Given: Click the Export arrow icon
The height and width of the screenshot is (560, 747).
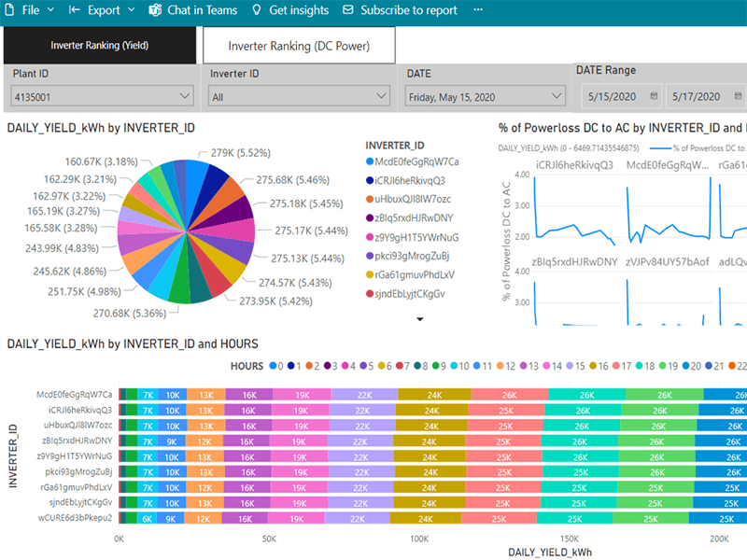Looking at the screenshot, I should coord(75,10).
